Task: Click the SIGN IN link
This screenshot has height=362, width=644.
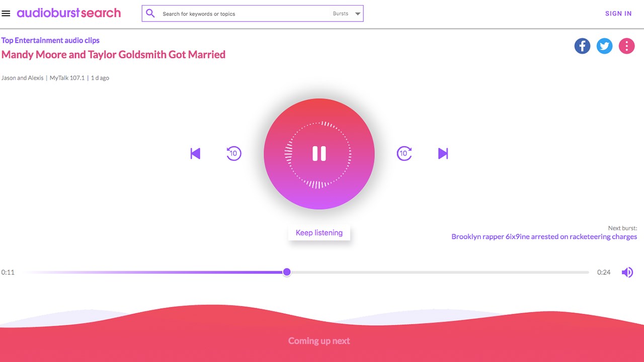Action: coord(618,14)
